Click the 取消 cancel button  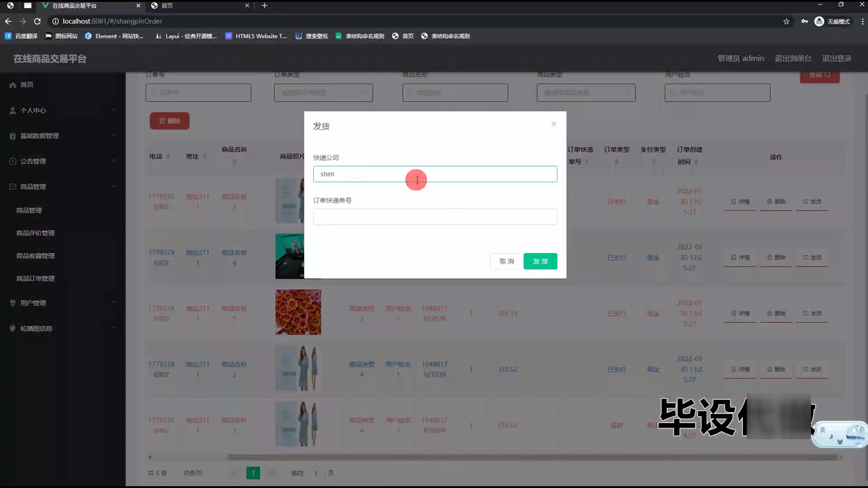click(506, 261)
